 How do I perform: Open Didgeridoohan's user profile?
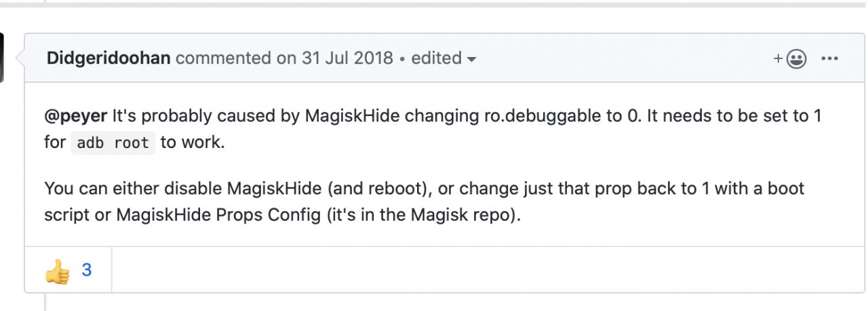(x=108, y=58)
